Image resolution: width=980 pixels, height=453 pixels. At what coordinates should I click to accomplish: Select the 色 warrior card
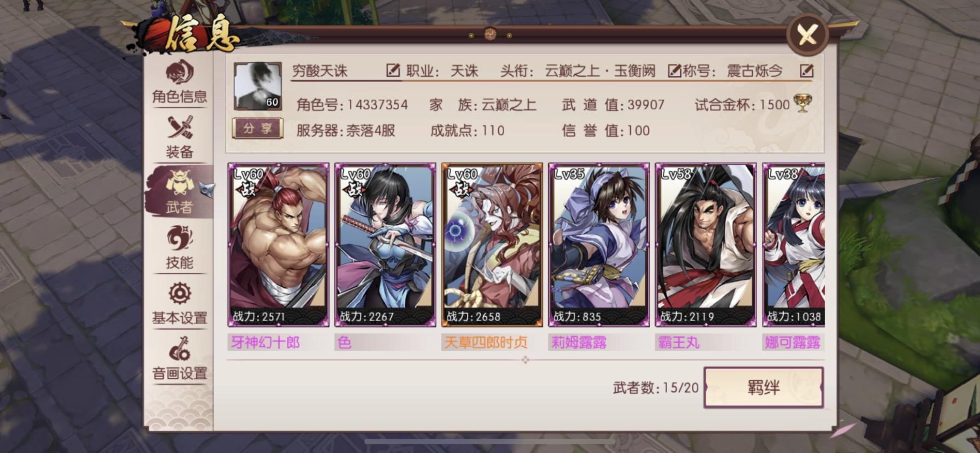[385, 245]
